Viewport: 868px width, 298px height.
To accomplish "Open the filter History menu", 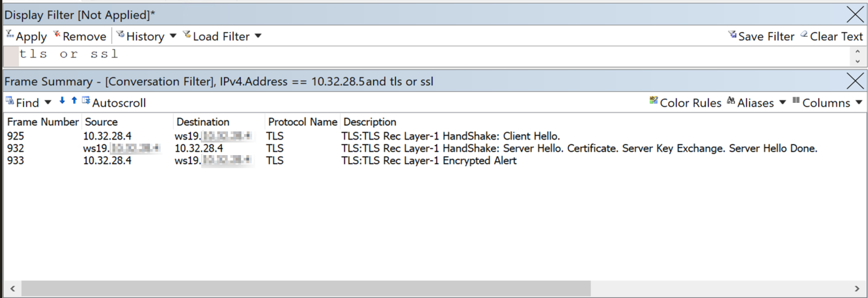I will (x=147, y=36).
